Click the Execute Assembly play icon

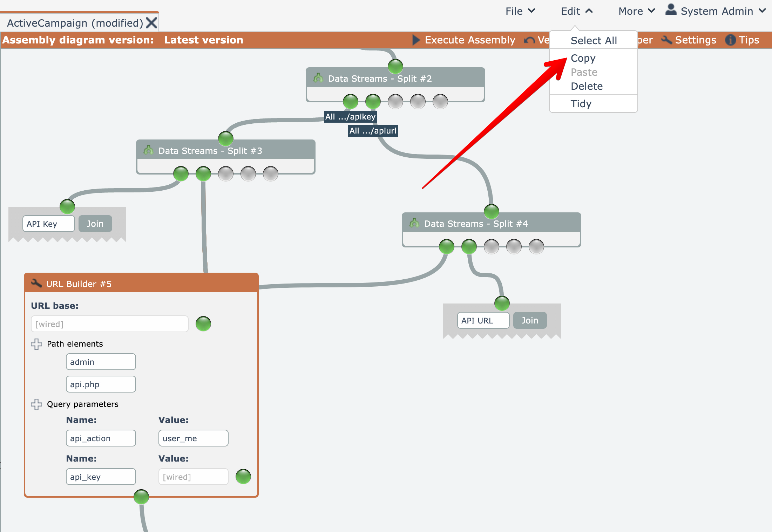click(x=416, y=40)
